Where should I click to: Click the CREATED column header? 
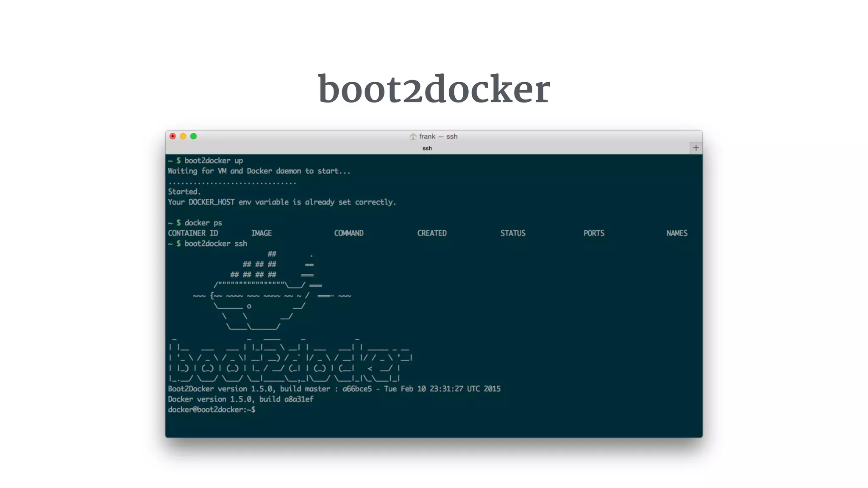432,233
